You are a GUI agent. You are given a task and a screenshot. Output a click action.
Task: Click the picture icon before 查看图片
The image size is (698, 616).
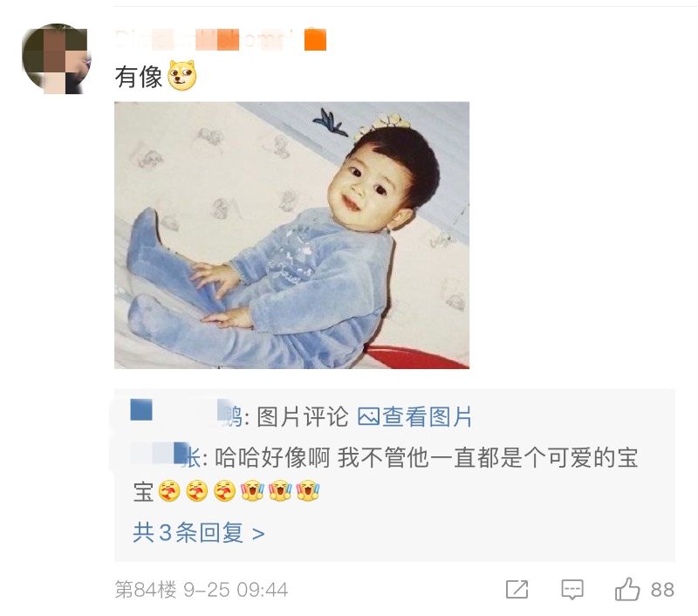click(x=368, y=417)
